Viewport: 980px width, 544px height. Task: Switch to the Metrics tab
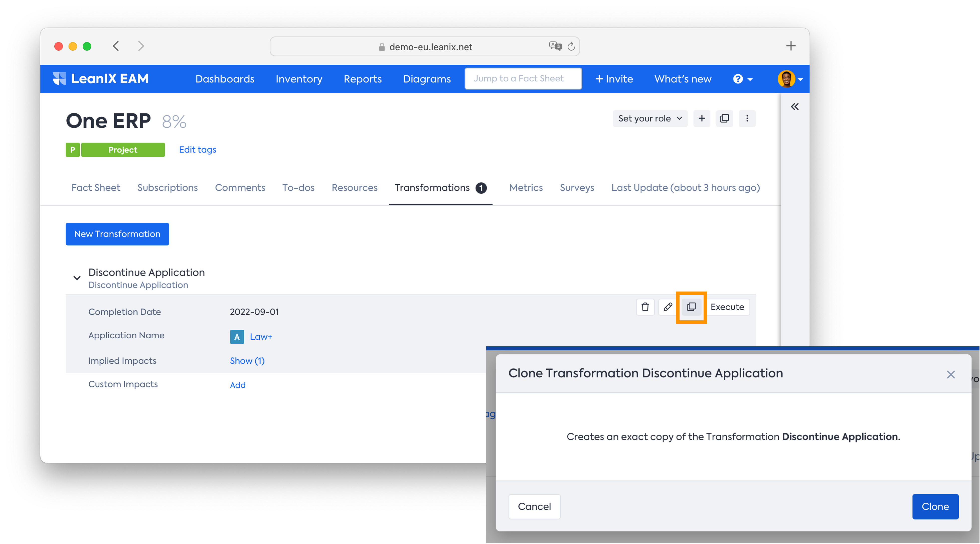[x=526, y=188]
